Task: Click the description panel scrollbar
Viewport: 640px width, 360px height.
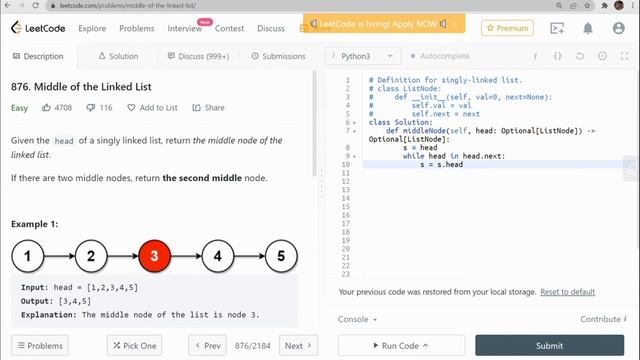Action: [314, 123]
